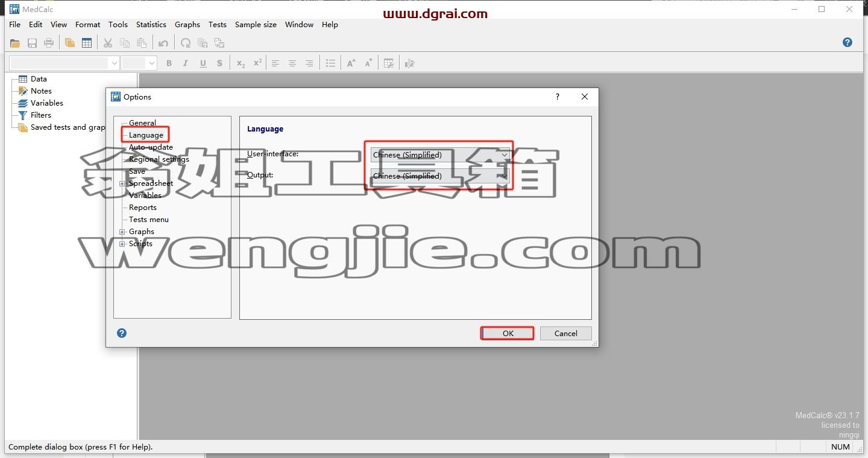868x458 pixels.
Task: Select Auto-update in options tree
Action: point(151,147)
